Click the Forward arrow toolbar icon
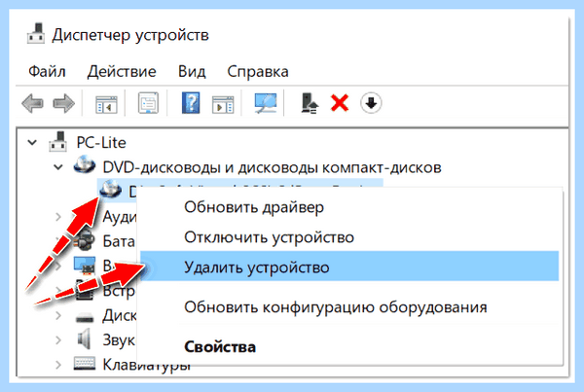This screenshot has height=392, width=584. click(63, 103)
